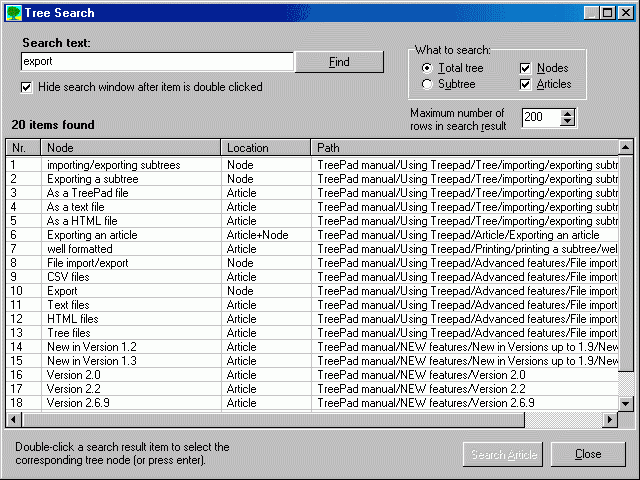Decrease maximum rows with spinner down arrow
The image size is (640, 480).
point(568,122)
